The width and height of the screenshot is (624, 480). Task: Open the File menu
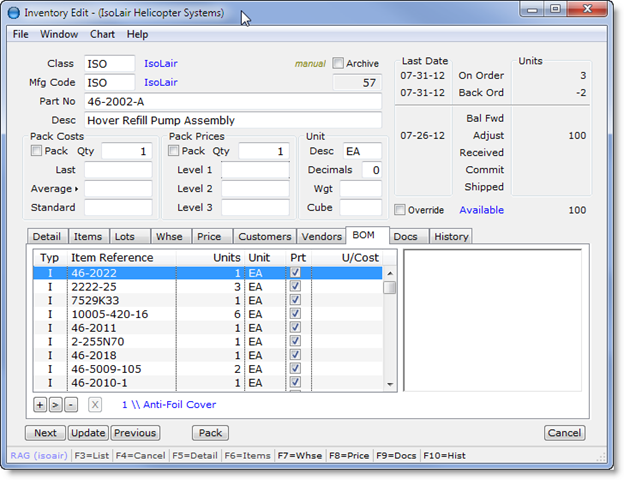(x=20, y=34)
